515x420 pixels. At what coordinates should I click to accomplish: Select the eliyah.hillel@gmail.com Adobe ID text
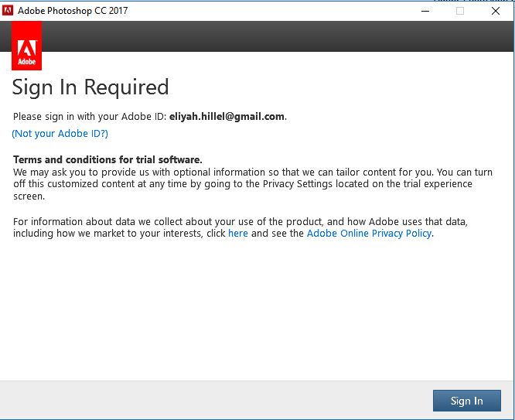point(227,116)
